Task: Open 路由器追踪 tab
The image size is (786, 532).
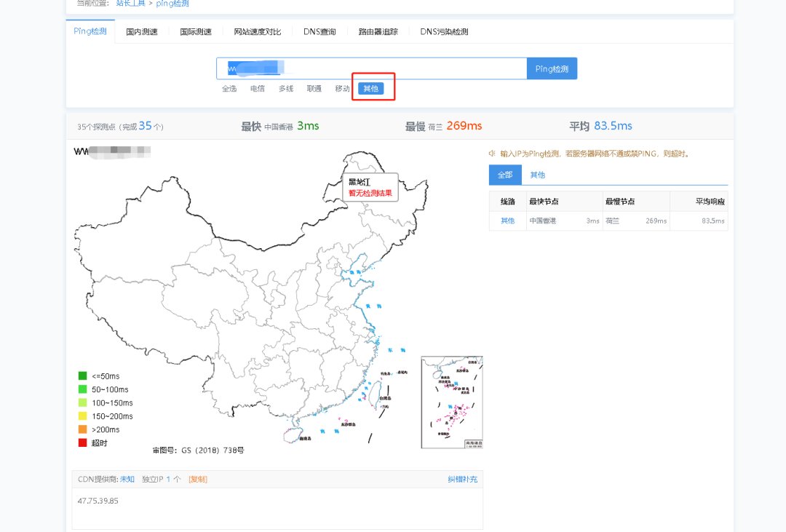Action: pos(378,31)
